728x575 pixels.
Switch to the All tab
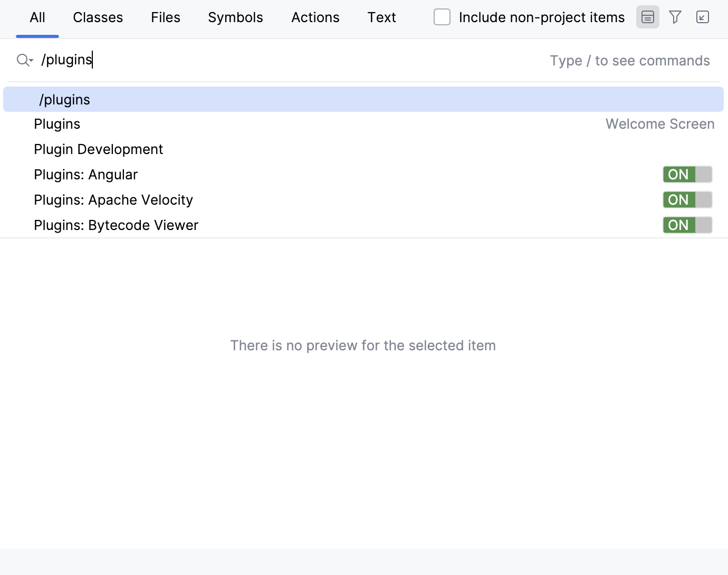click(x=37, y=17)
